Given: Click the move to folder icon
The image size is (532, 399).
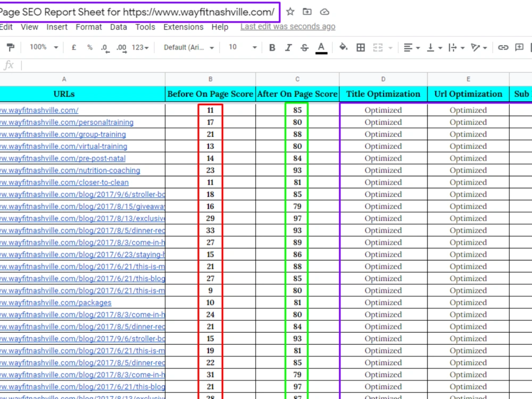Looking at the screenshot, I should [307, 12].
